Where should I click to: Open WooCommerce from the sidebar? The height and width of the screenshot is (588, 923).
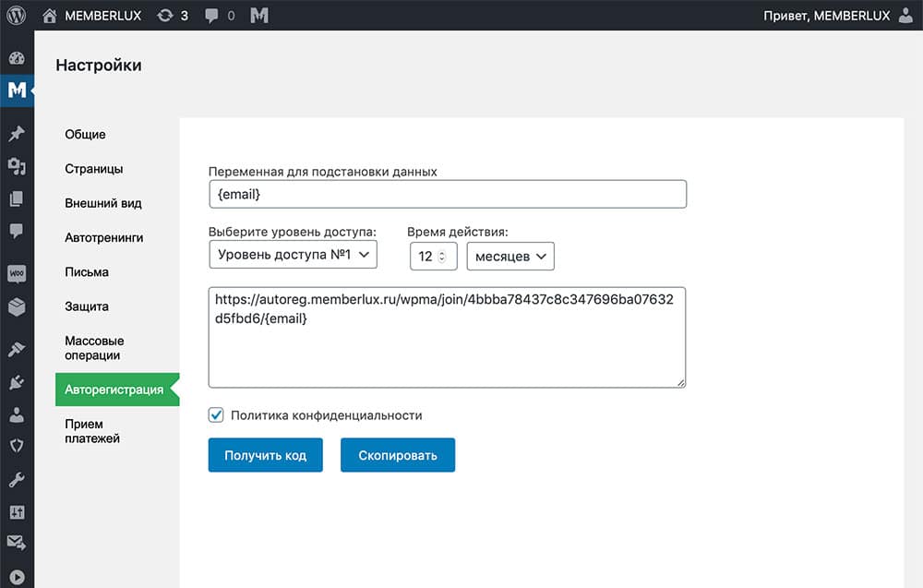(17, 274)
